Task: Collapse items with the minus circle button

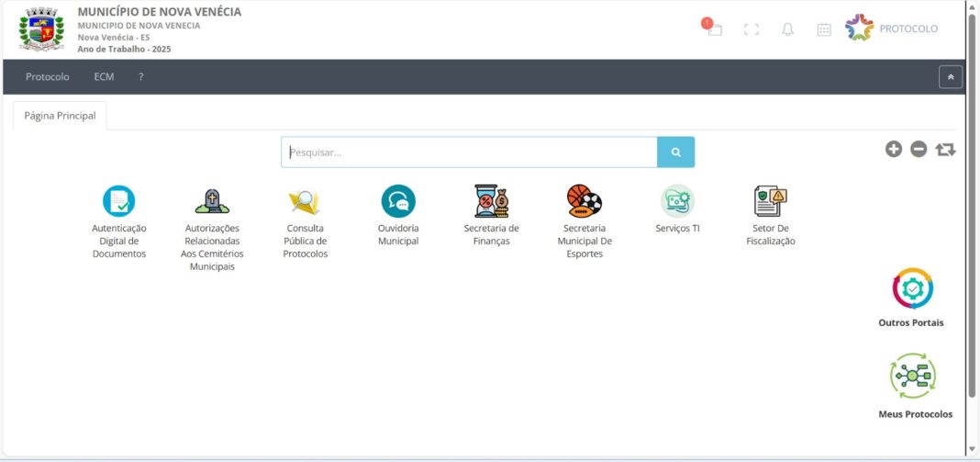Action: [x=919, y=149]
